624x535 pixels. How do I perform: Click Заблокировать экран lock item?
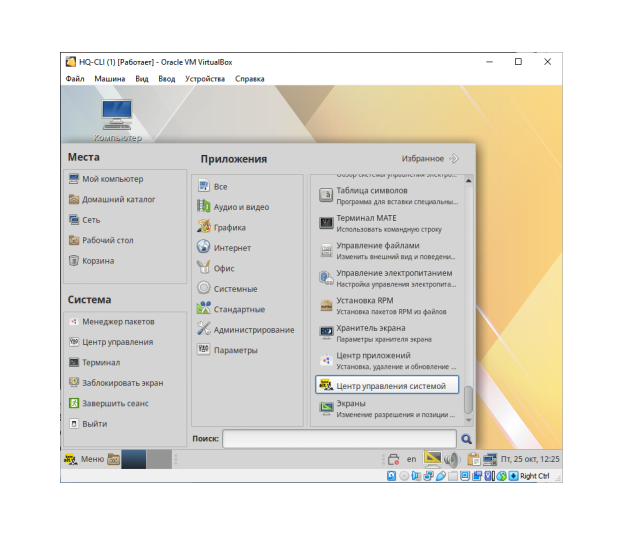point(116,383)
